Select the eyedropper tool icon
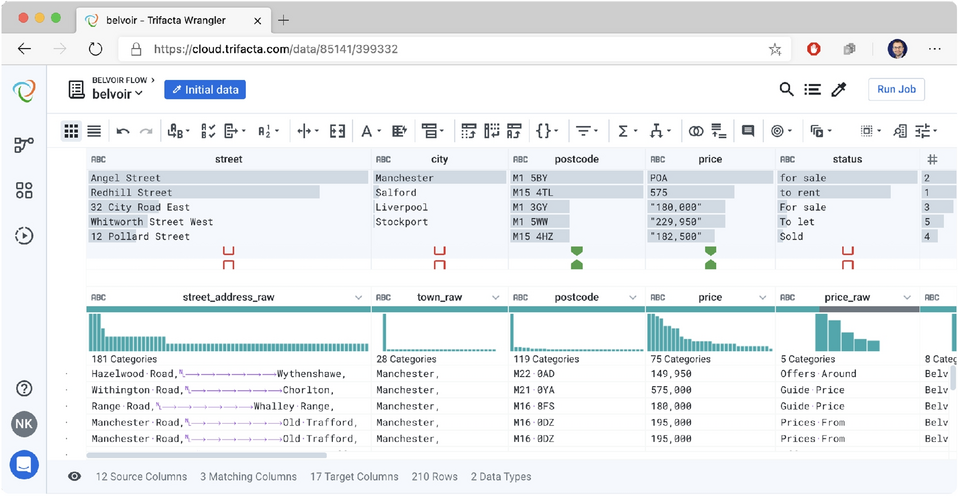This screenshot has width=958, height=496. point(839,90)
